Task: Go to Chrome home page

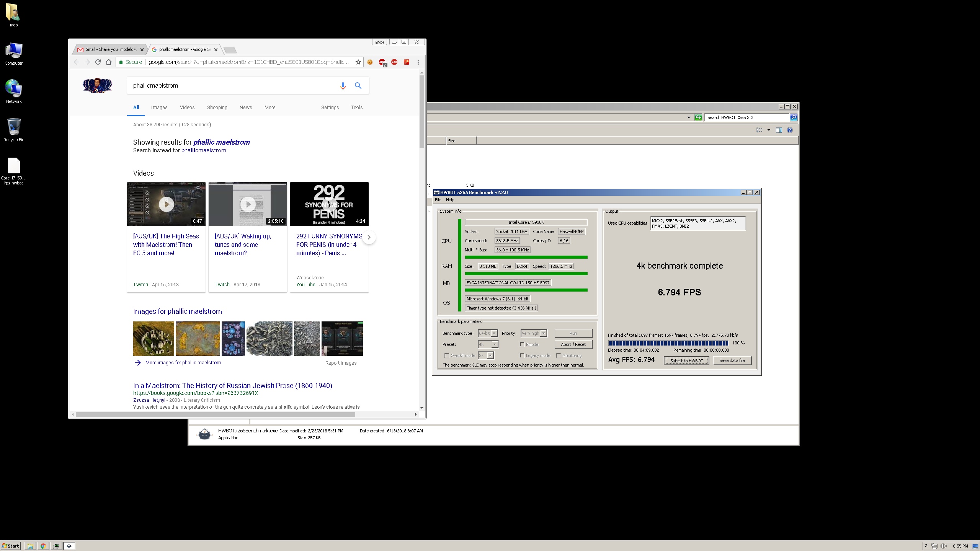Action: (109, 62)
